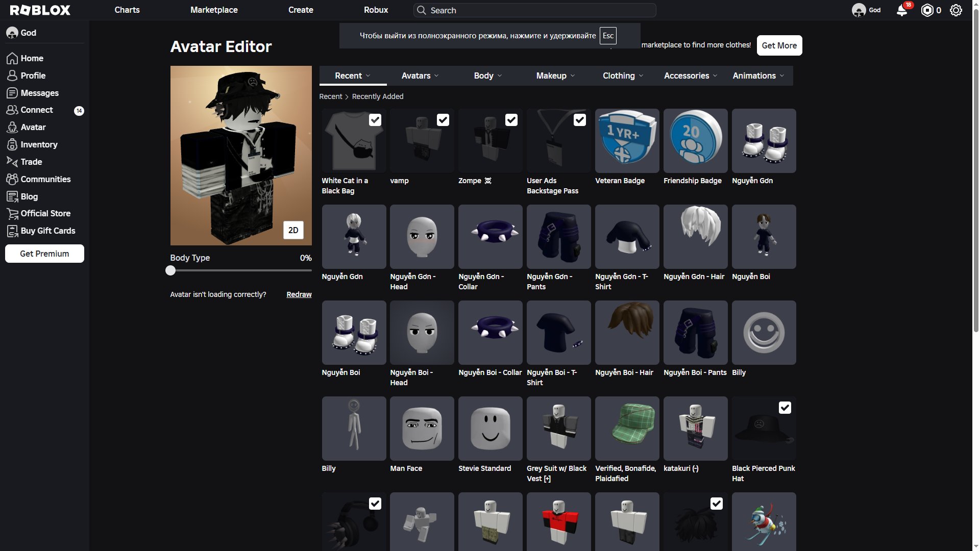The height and width of the screenshot is (551, 980).
Task: Uncheck White Cat in a Black Bag
Action: point(375,120)
